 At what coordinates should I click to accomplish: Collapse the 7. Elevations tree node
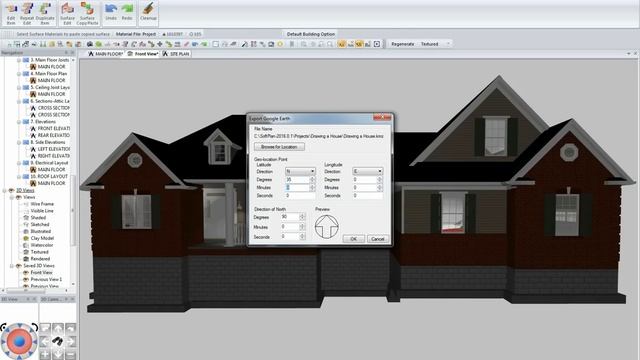coord(19,122)
